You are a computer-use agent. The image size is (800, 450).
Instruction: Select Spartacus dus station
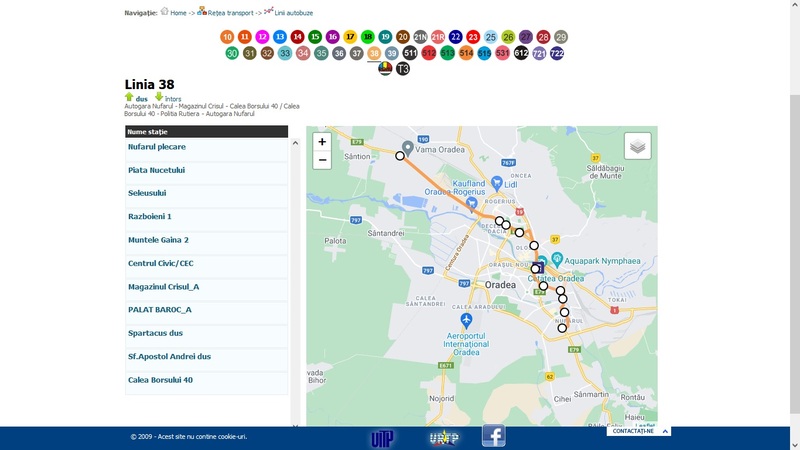point(155,334)
